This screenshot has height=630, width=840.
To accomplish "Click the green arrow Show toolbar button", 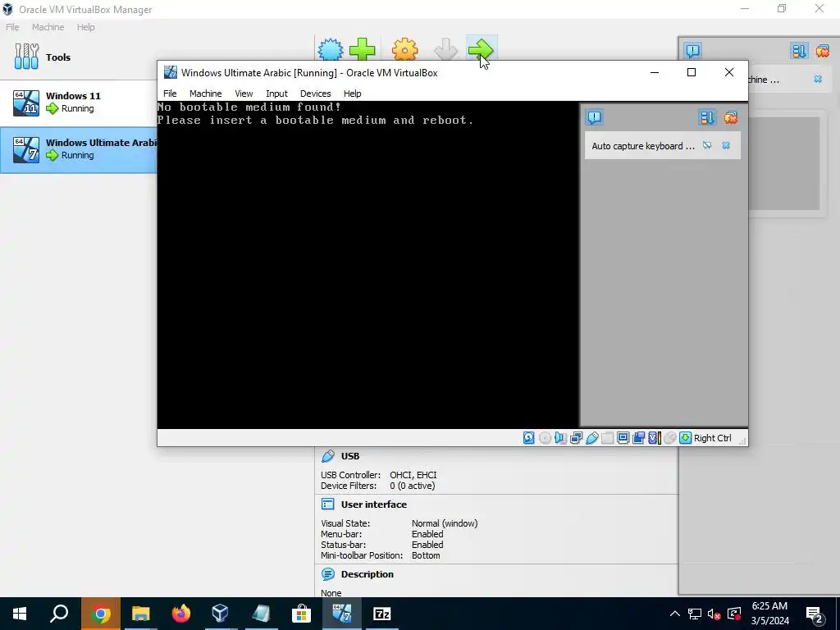I will click(481, 50).
